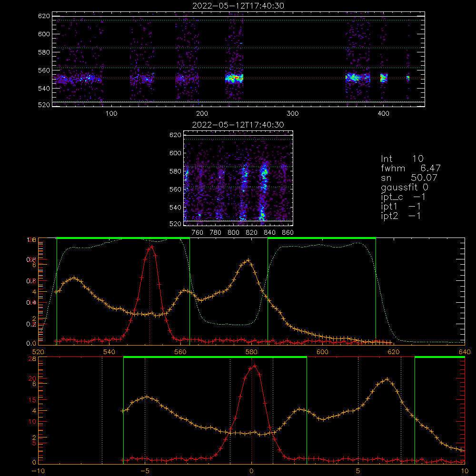The height and width of the screenshot is (476, 476).
Task: Click the '760' x-axis label of the middle spectrogram
Action: 198,233
